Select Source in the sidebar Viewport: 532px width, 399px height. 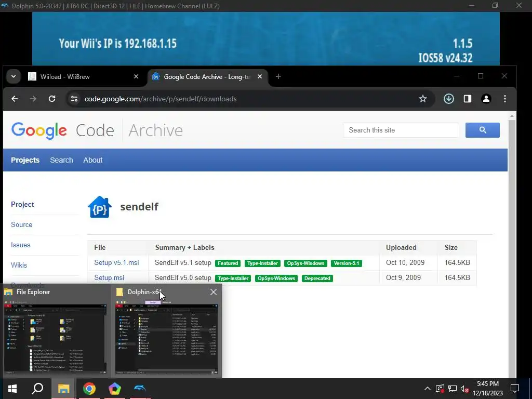pos(21,224)
